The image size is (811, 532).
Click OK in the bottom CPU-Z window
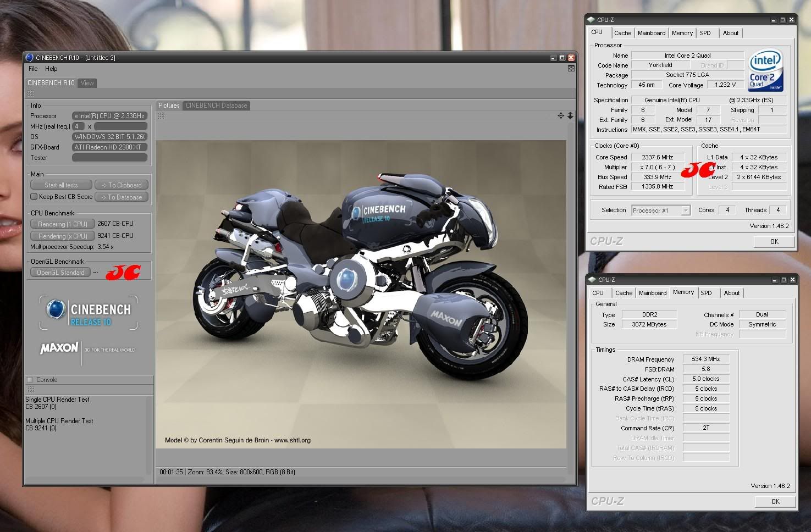pos(775,501)
